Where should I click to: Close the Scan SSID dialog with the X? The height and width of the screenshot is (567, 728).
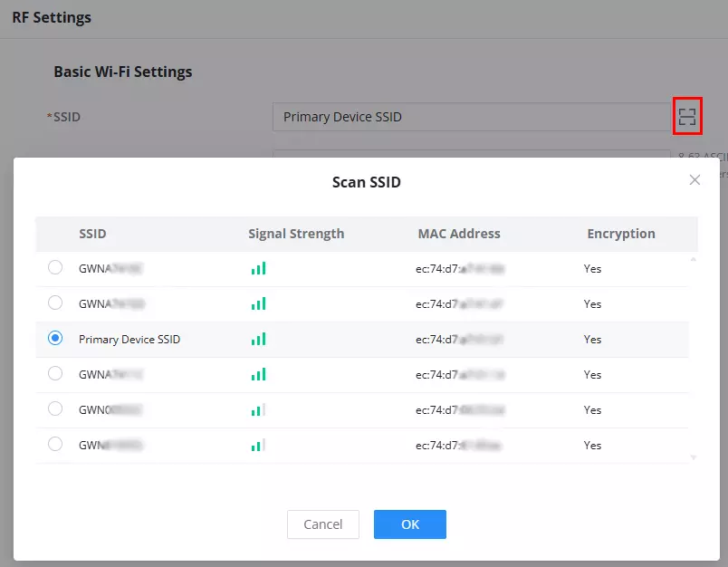click(694, 179)
